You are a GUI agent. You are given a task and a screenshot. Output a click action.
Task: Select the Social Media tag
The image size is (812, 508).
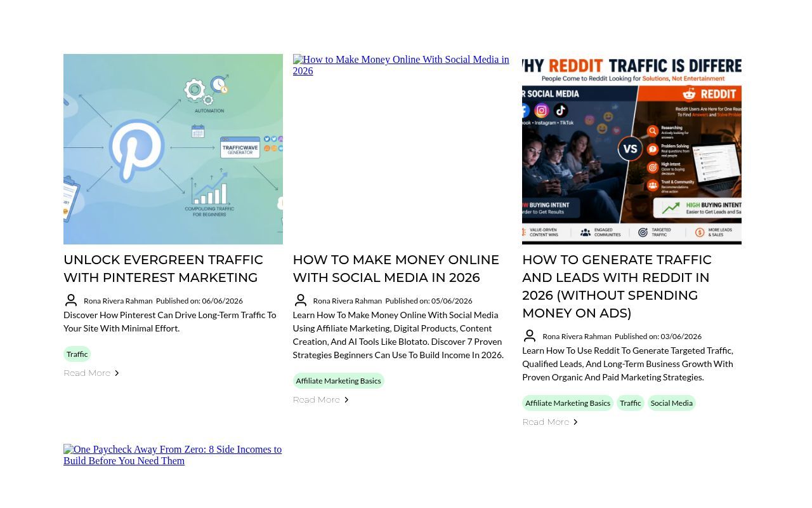(671, 403)
